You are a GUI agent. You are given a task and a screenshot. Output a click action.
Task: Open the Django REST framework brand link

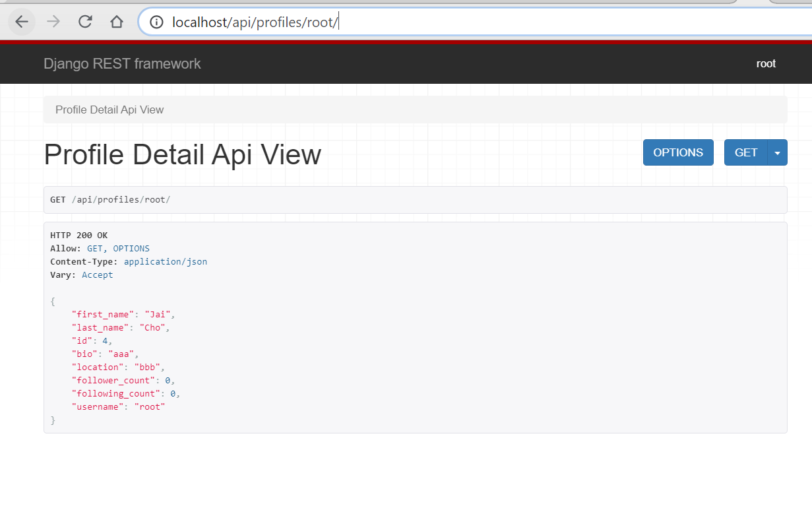[x=122, y=63]
